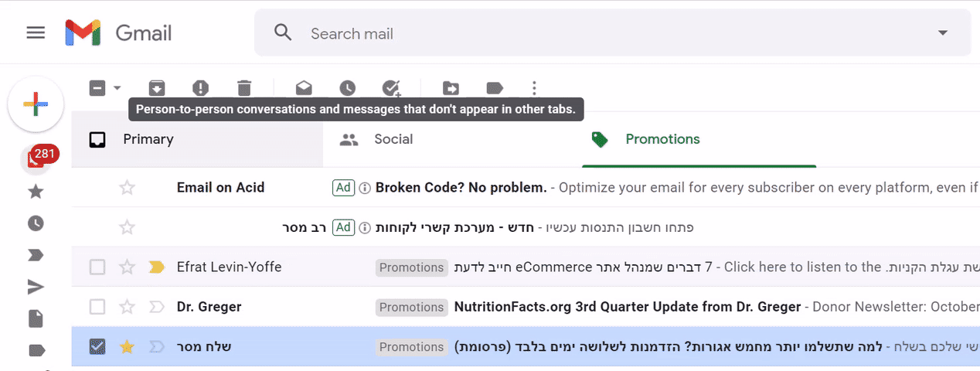Click the Archive icon in the toolbar
This screenshot has width=980, height=371.
[x=157, y=87]
